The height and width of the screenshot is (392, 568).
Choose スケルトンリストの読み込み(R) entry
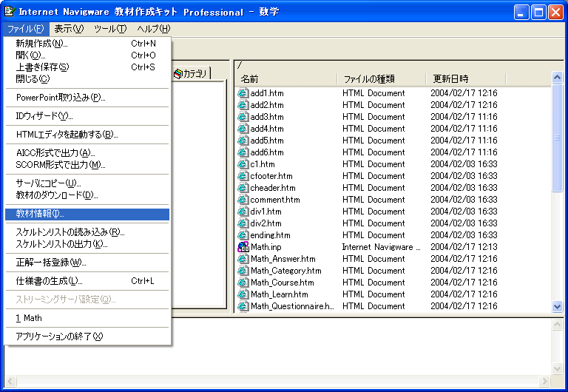tap(87, 232)
